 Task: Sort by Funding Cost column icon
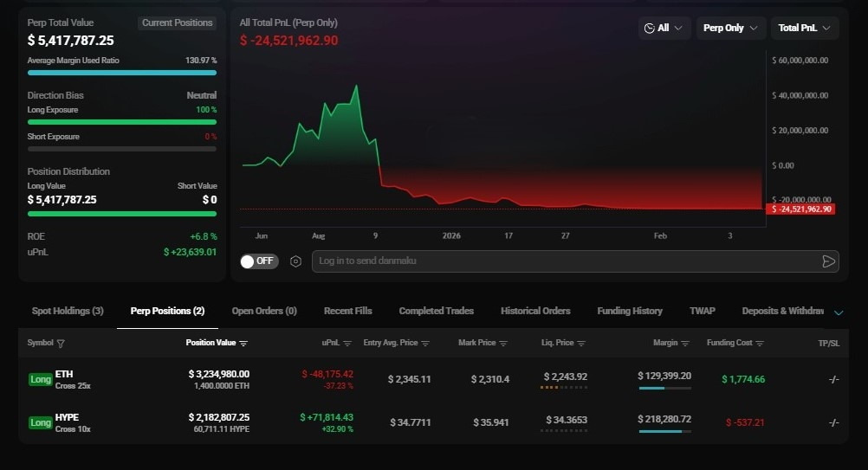760,344
